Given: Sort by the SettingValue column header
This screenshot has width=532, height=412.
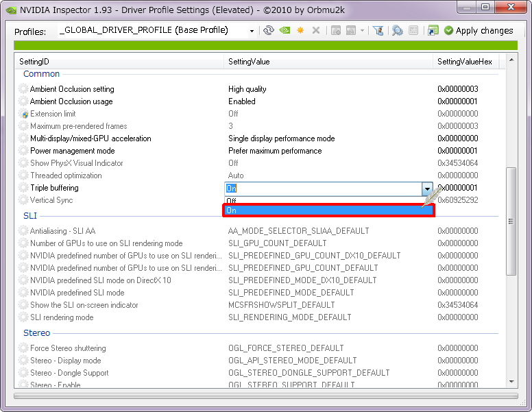Looking at the screenshot, I should [x=328, y=62].
